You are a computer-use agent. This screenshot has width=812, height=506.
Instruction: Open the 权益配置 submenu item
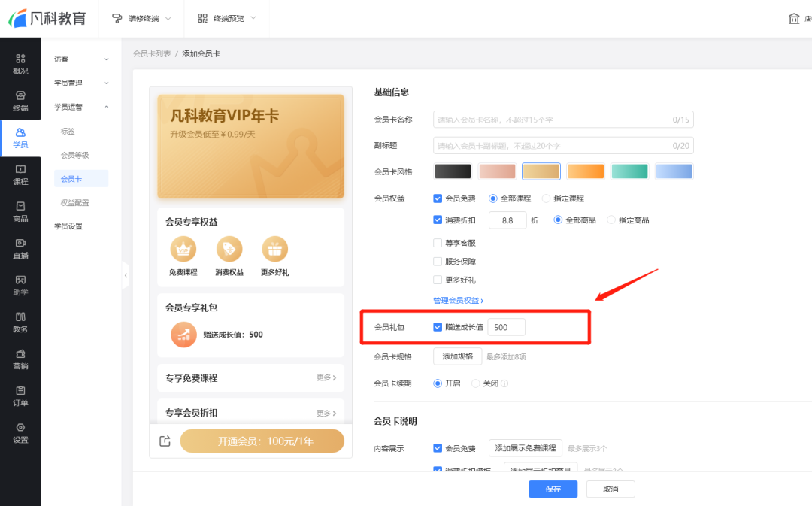74,202
